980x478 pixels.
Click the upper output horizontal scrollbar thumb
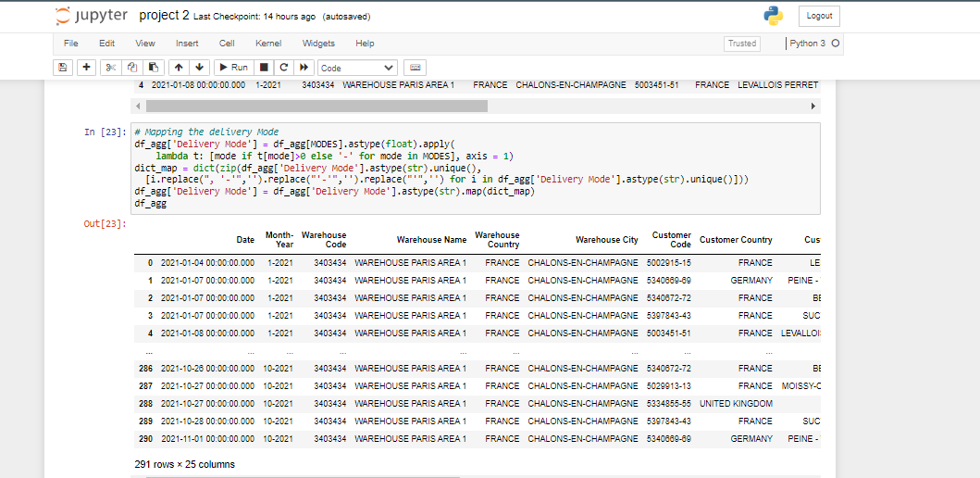tap(316, 107)
